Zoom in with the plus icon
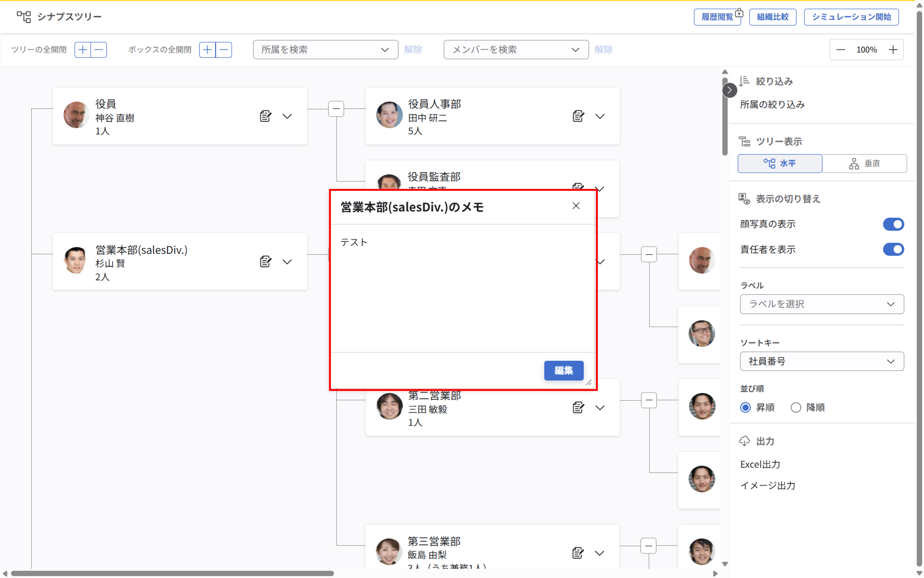The height and width of the screenshot is (578, 924). [893, 50]
